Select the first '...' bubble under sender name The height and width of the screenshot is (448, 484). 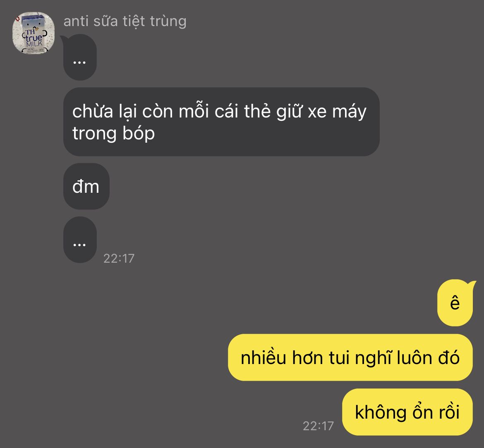pyautogui.click(x=80, y=57)
